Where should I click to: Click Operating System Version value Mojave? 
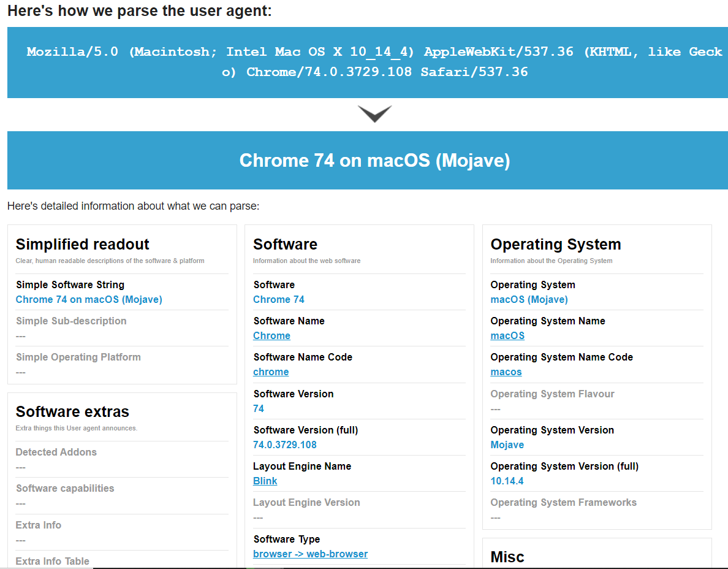507,445
